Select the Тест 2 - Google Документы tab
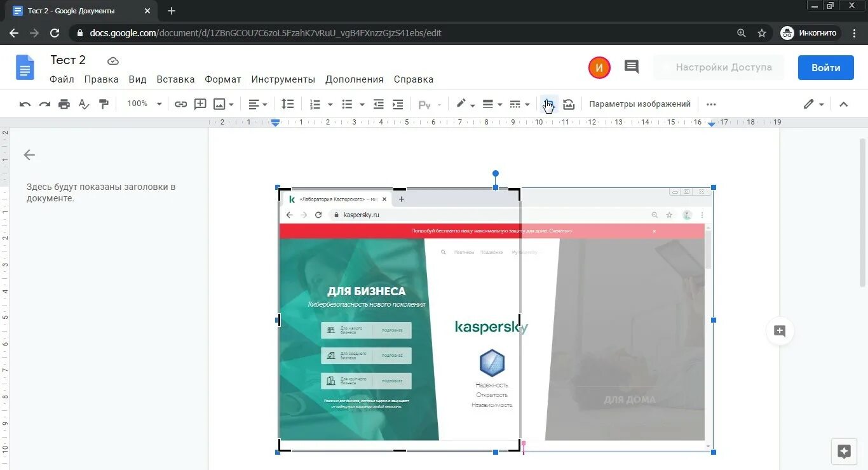 click(81, 11)
